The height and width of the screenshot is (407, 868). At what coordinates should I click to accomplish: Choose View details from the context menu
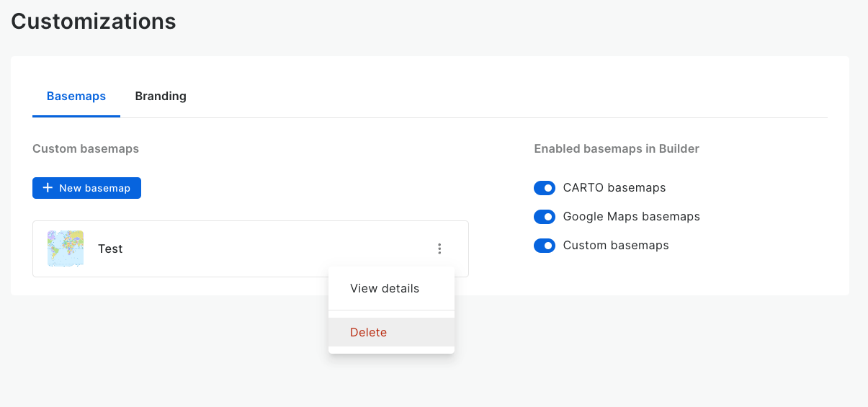pos(385,288)
